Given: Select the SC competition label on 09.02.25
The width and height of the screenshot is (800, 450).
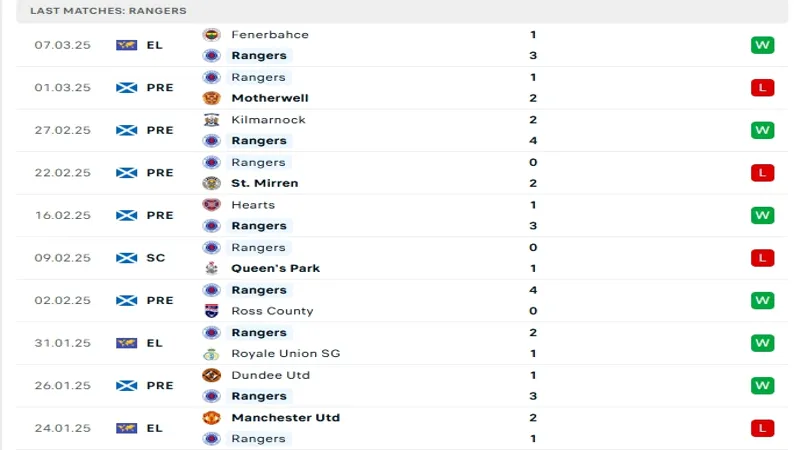Looking at the screenshot, I should coord(155,258).
